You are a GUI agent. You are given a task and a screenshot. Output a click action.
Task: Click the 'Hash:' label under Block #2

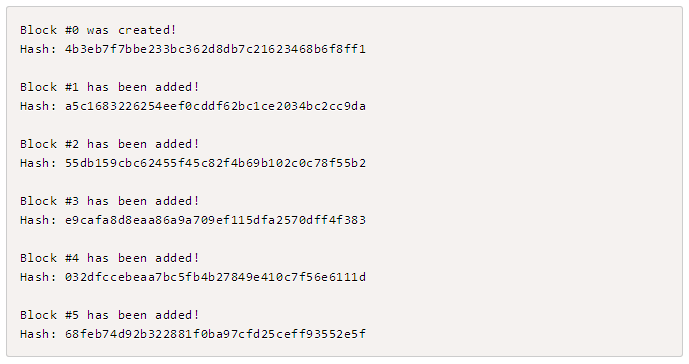point(39,163)
